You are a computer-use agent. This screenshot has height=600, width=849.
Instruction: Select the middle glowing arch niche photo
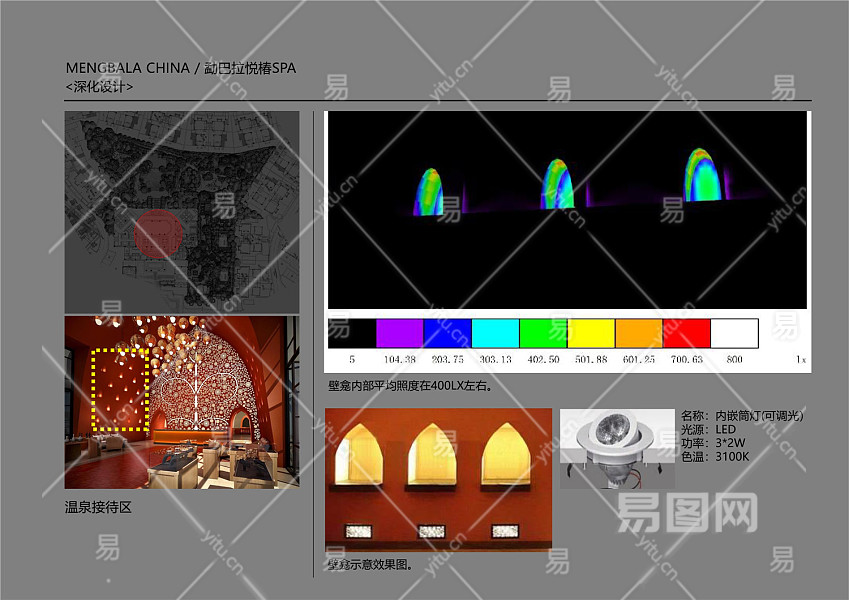434,455
